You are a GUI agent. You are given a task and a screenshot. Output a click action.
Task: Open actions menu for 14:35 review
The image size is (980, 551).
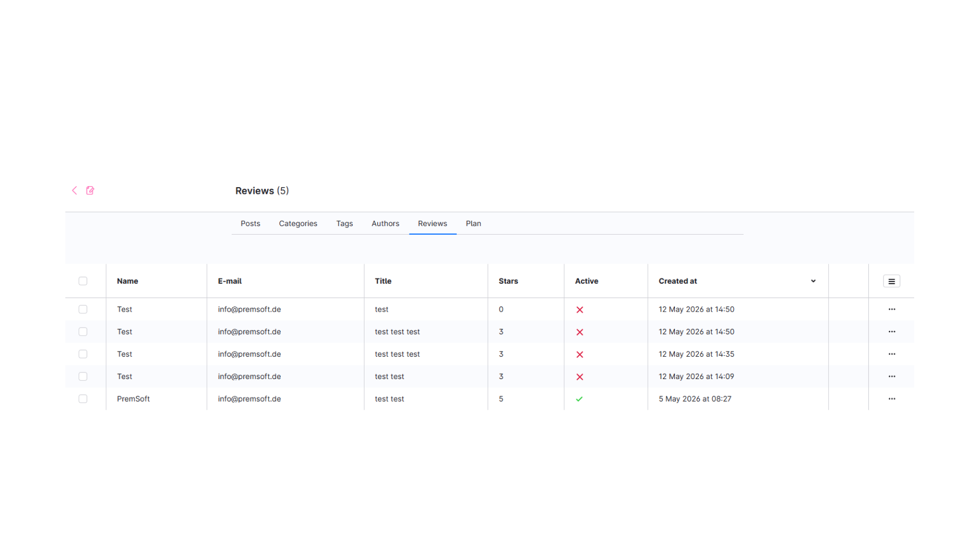(892, 354)
